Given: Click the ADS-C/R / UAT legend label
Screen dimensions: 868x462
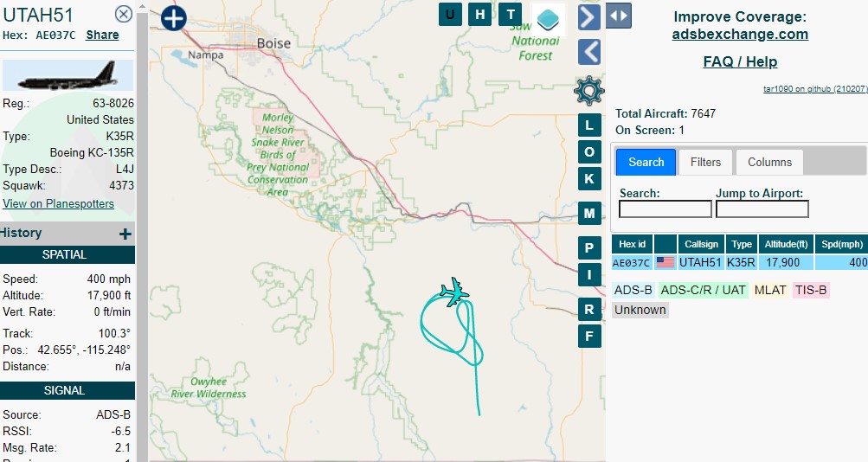Looking at the screenshot, I should (x=703, y=290).
